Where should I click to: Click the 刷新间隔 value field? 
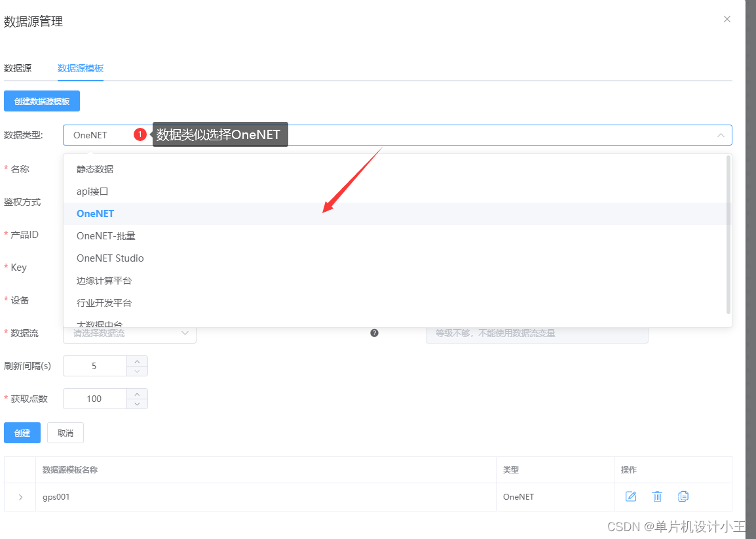click(94, 367)
